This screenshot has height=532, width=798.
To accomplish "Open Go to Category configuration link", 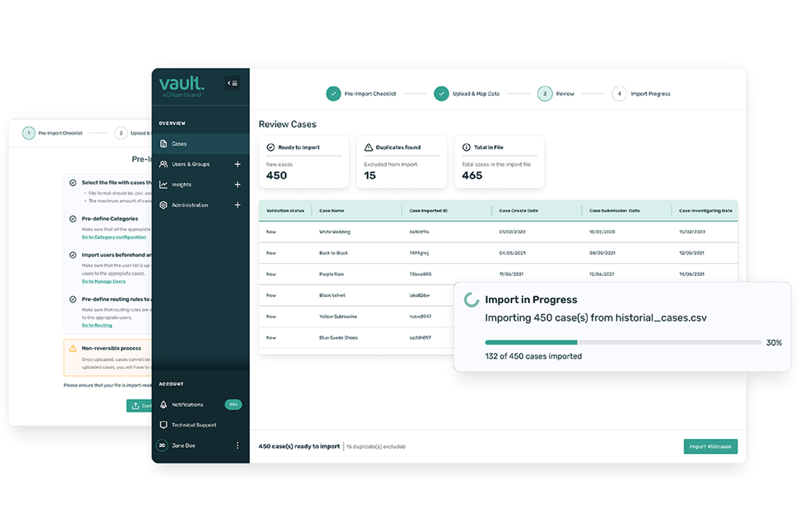I will point(114,237).
